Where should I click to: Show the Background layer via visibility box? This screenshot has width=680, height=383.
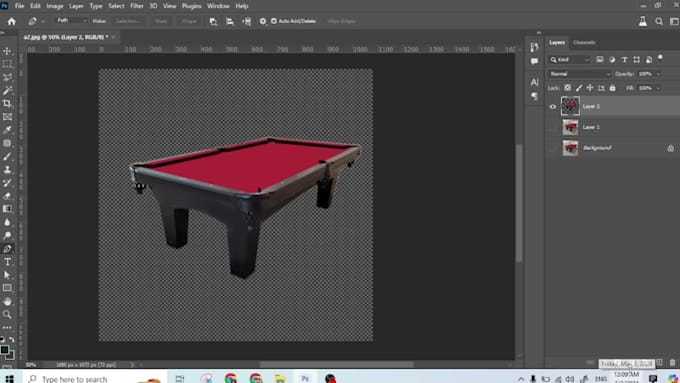[x=552, y=148]
